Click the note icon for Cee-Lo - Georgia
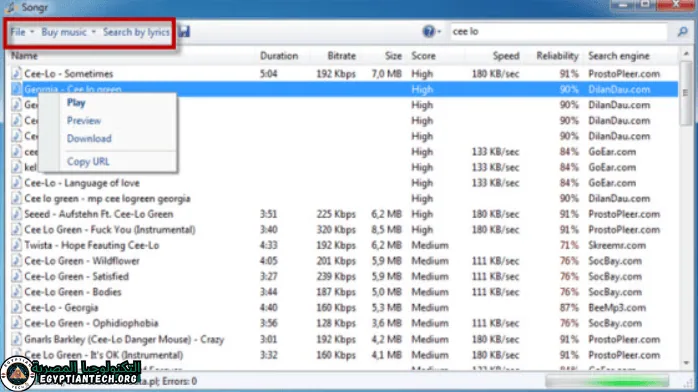Image resolution: width=698 pixels, height=392 pixels. tap(16, 307)
